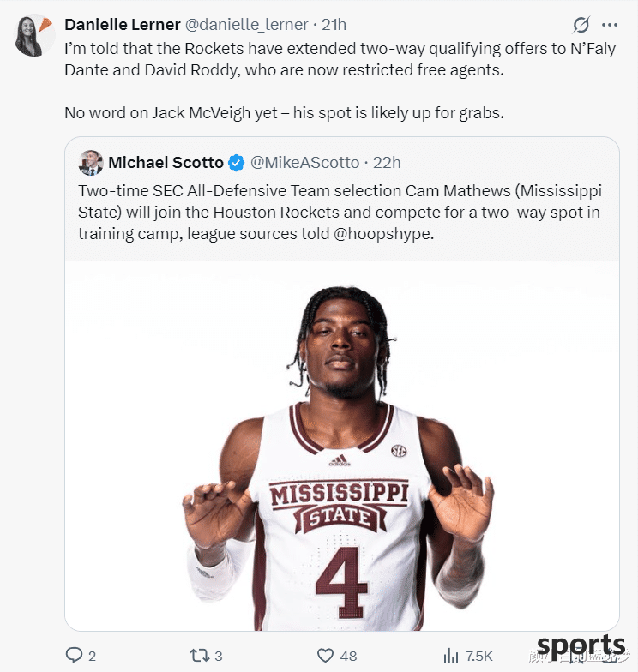Visit the @danielle_lerner handle
Image resolution: width=638 pixels, height=672 pixels.
pos(247,25)
